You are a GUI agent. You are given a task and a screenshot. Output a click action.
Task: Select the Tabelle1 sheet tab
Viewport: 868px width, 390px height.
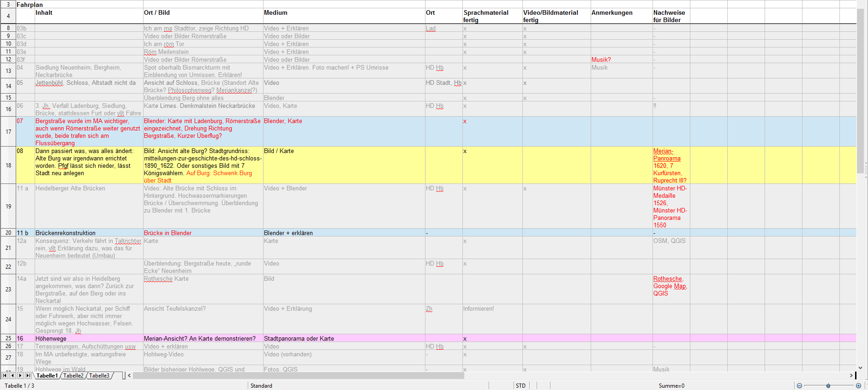[47, 376]
